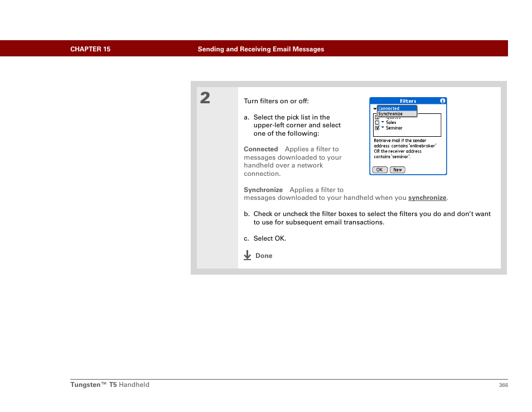Image resolution: width=532 pixels, height=412 pixels.
Task: Click the pick list arrow beside Connected
Action: [375, 109]
